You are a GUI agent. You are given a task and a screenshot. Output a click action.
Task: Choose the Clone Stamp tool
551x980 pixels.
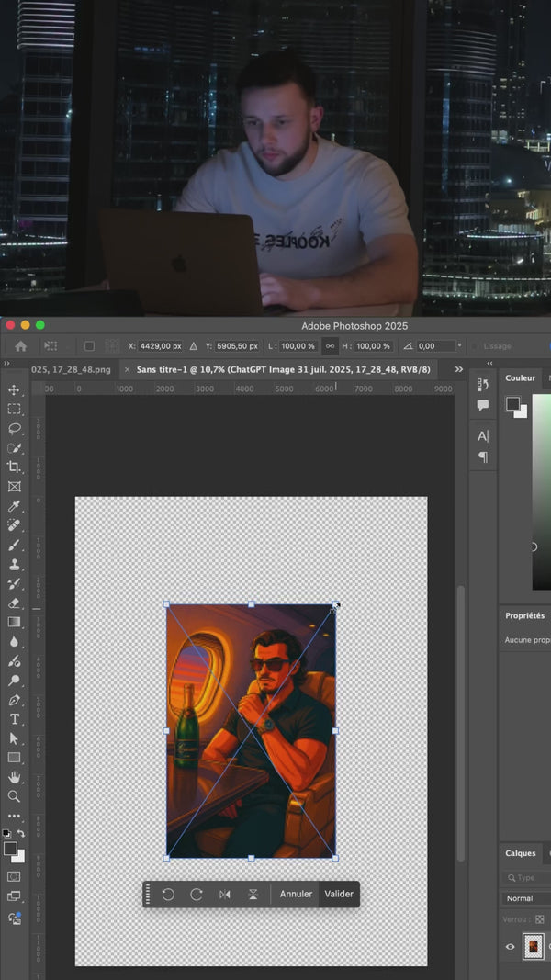pos(14,563)
